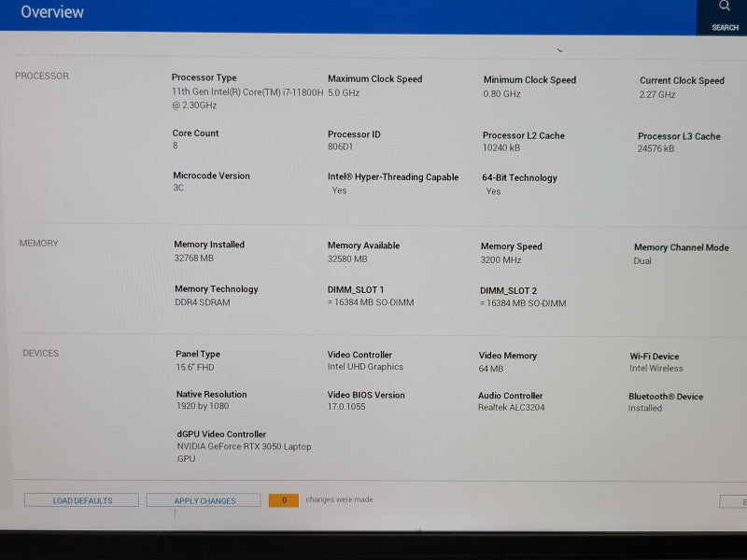Click the Maximum Clock Speed 5.0 GHz value
Image resolution: width=747 pixels, height=560 pixels.
coord(344,92)
